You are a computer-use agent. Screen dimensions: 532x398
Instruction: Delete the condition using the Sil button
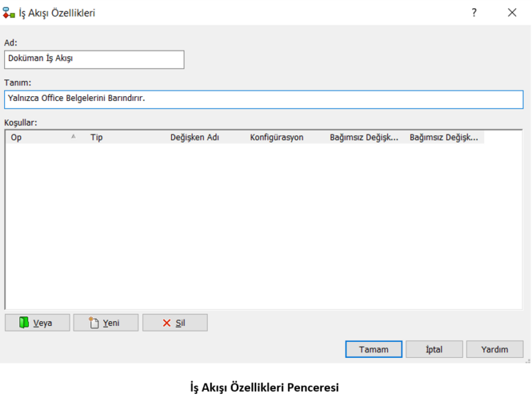point(175,323)
